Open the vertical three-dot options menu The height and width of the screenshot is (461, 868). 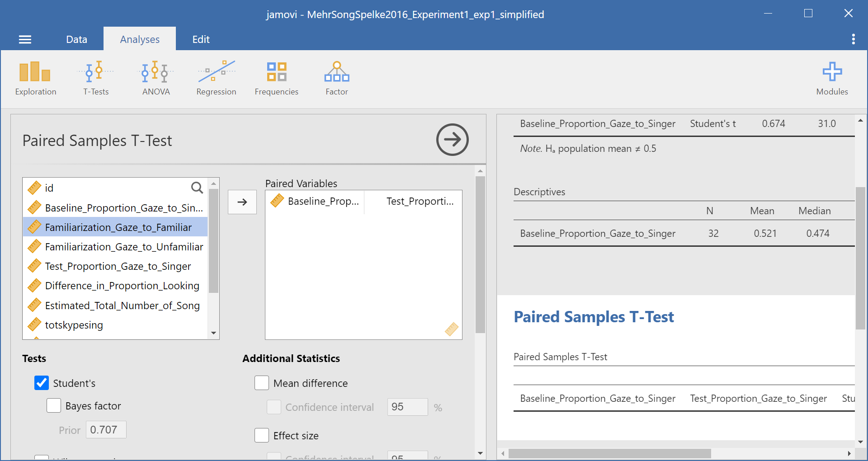pyautogui.click(x=853, y=39)
